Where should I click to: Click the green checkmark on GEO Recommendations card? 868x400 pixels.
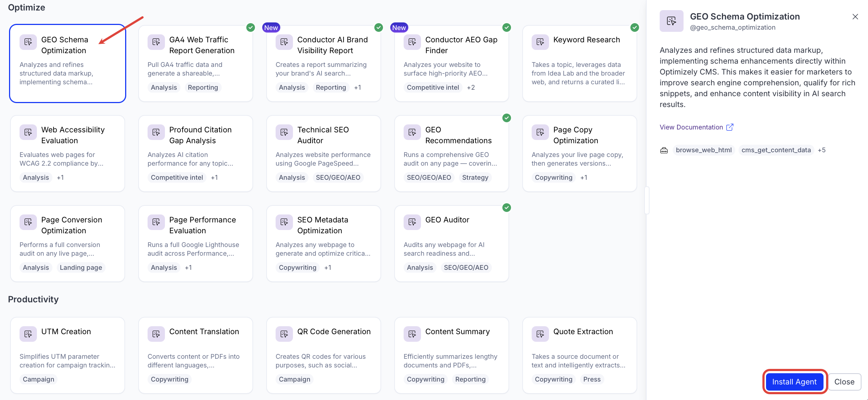pyautogui.click(x=507, y=118)
